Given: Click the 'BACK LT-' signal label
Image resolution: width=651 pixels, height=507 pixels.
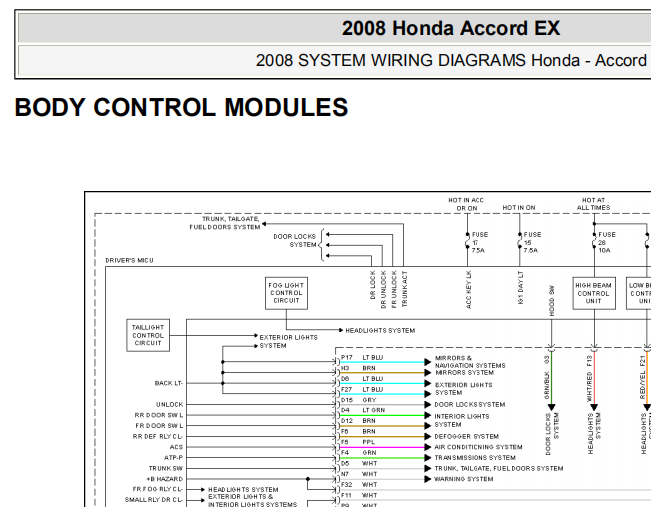Looking at the screenshot, I should coord(169,383).
